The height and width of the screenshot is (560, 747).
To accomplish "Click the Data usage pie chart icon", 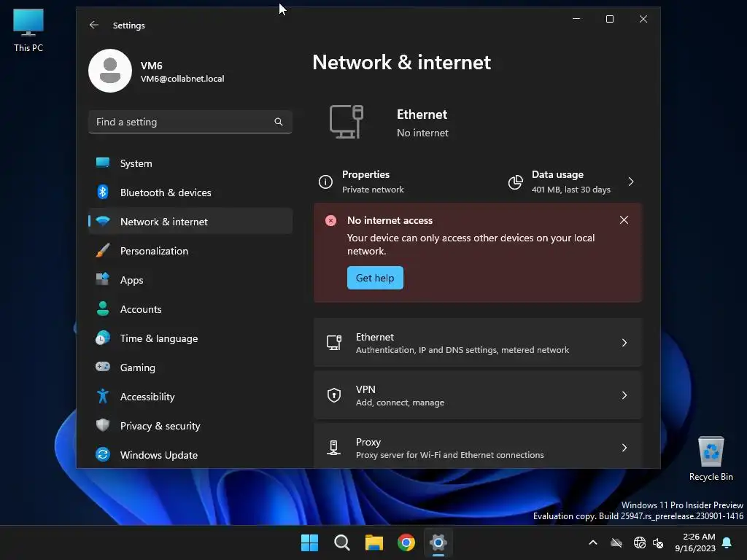I will 516,182.
